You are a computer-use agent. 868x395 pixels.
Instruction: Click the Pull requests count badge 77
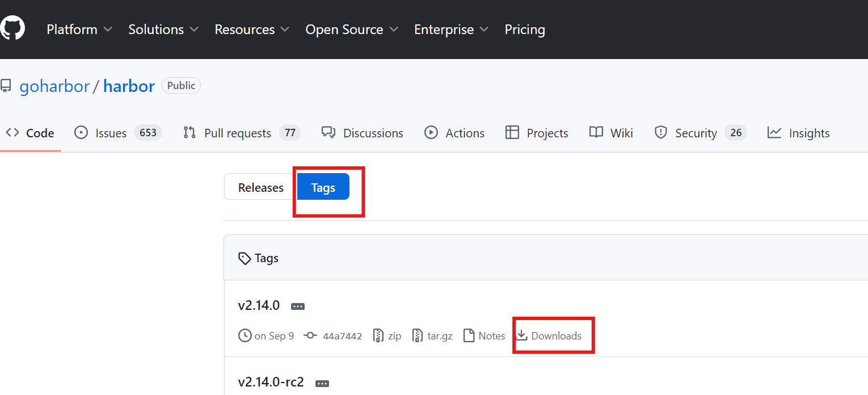pyautogui.click(x=290, y=133)
